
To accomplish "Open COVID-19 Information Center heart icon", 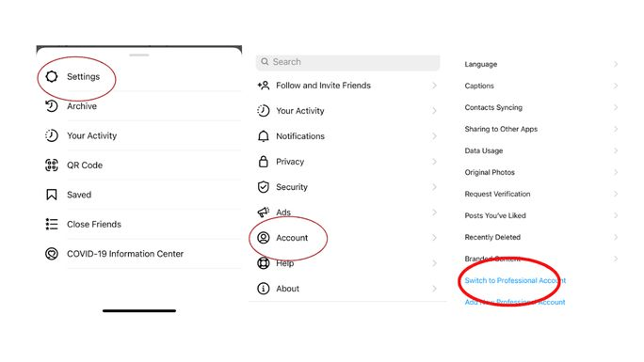I will coord(52,254).
